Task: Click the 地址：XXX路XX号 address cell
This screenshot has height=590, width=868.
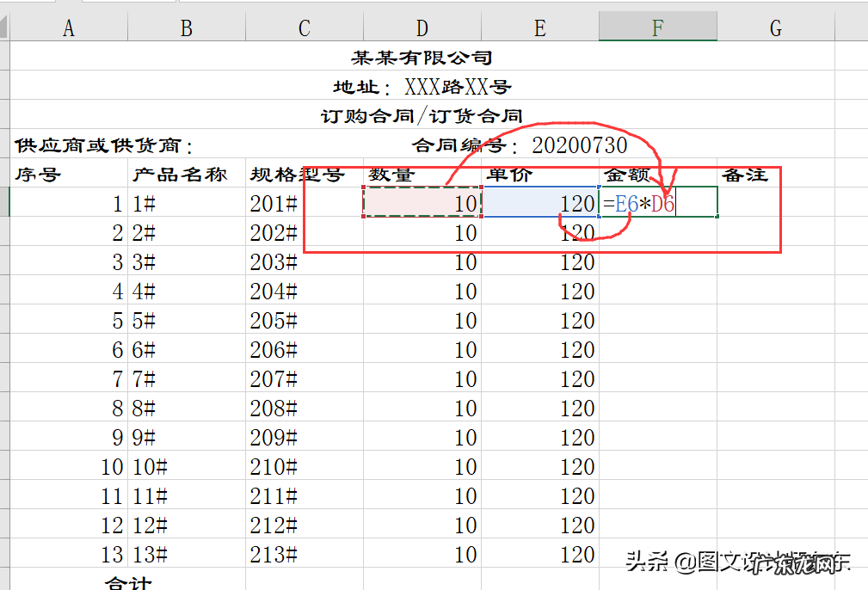Action: [x=421, y=86]
